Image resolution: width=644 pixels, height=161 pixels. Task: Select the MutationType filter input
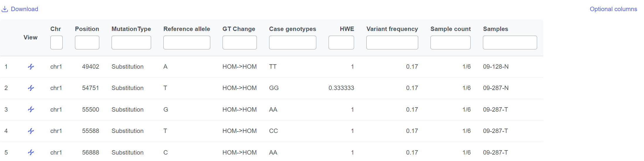coord(131,43)
